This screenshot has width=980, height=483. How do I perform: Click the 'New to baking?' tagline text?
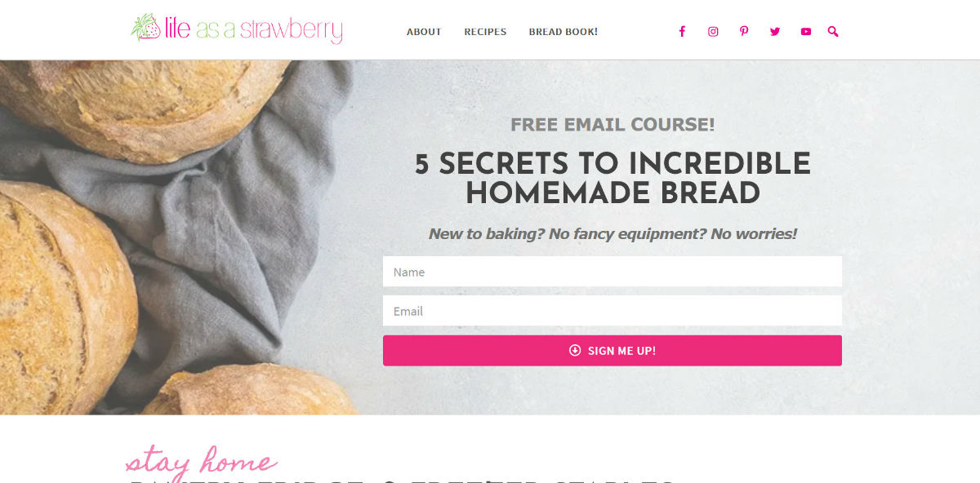pos(612,234)
